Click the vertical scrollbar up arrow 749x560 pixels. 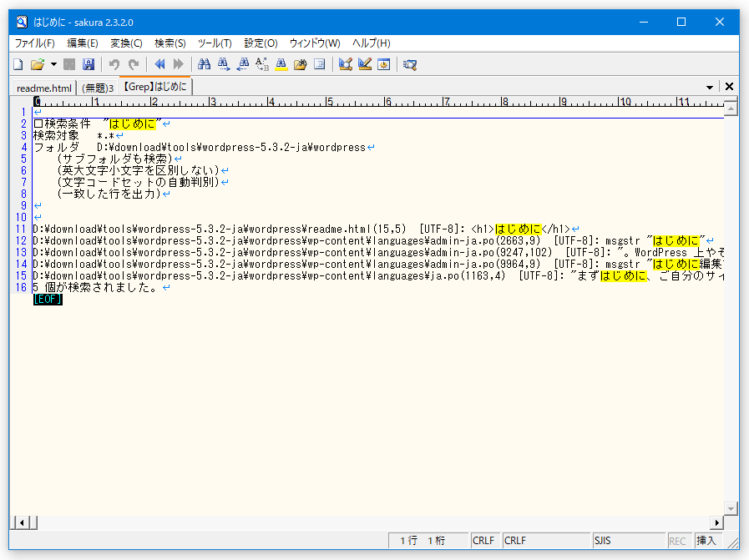point(731,108)
